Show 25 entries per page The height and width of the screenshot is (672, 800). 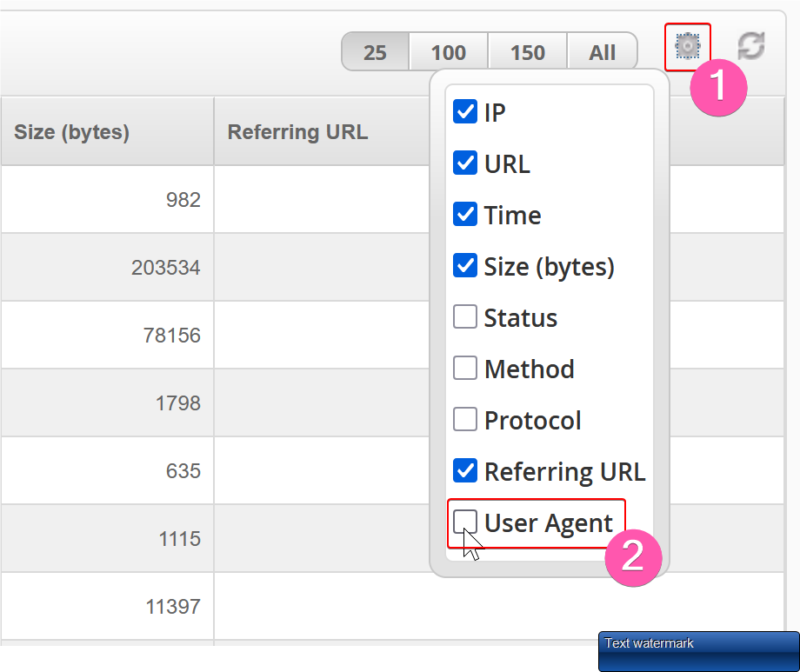coord(375,52)
